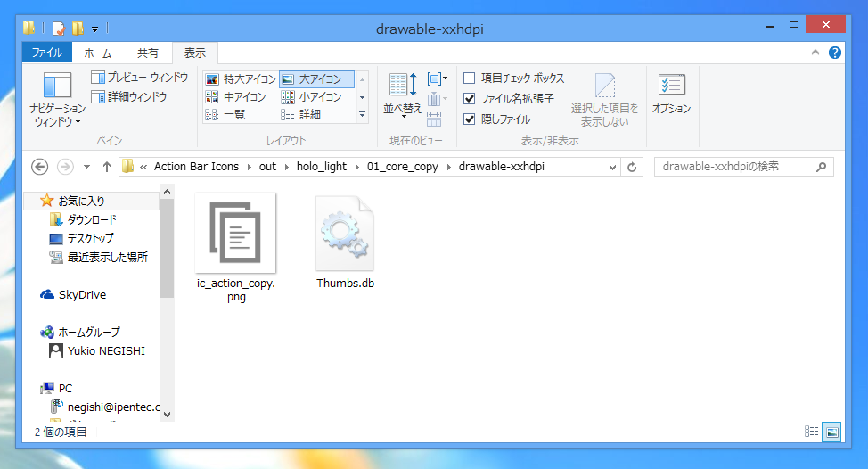Toggle the Details pane (詳細ウィンドウ)

[129, 97]
